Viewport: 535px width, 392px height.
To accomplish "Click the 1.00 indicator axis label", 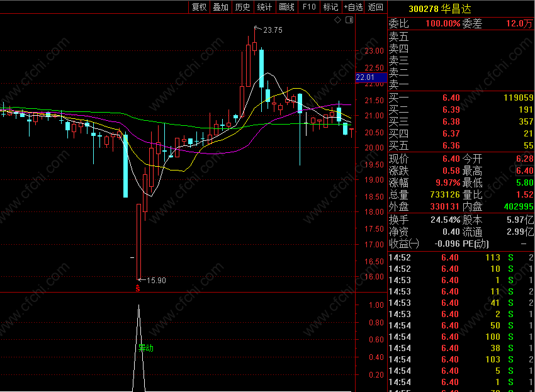I will pyautogui.click(x=376, y=305).
